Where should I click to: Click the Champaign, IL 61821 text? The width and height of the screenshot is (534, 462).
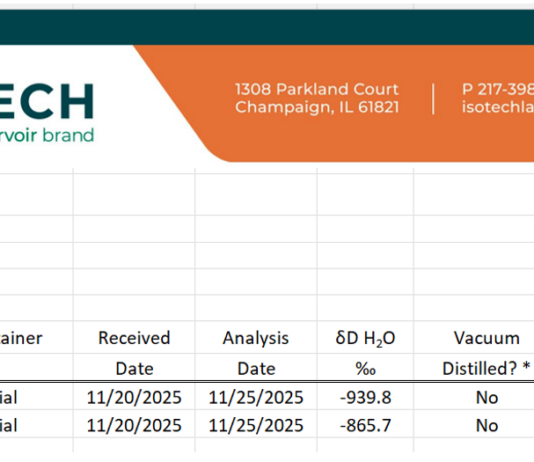click(317, 107)
